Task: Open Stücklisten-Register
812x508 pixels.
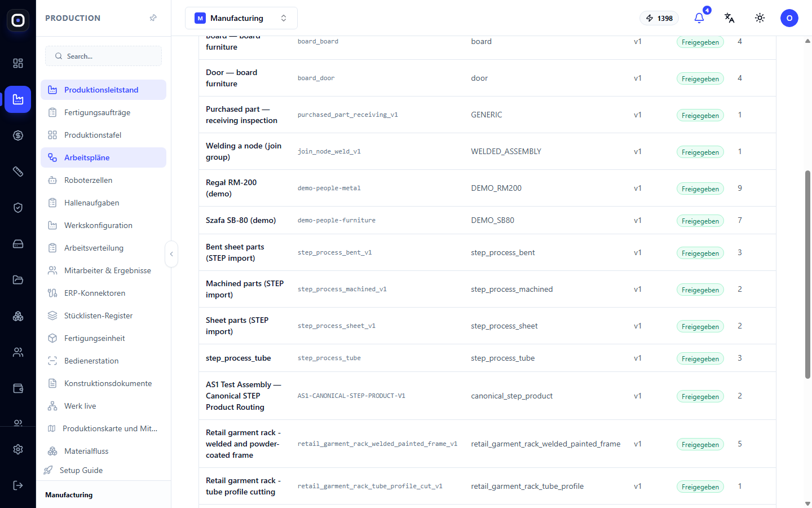Action: [x=103, y=316]
